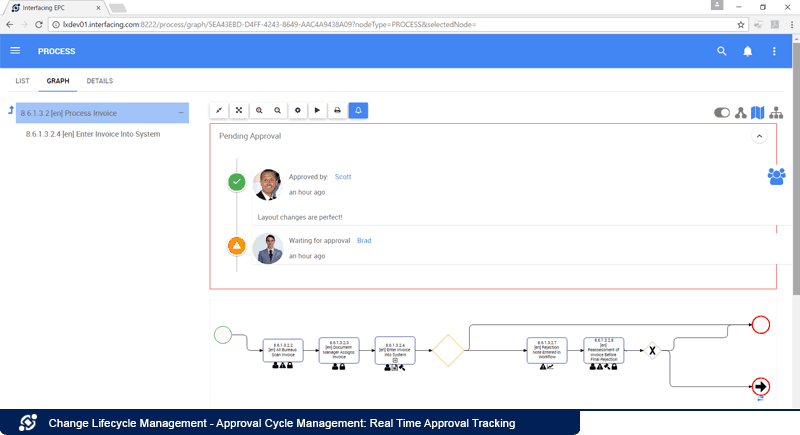Select the hierarchy org chart view icon
Viewport: 800px width, 435px height.
pos(776,113)
